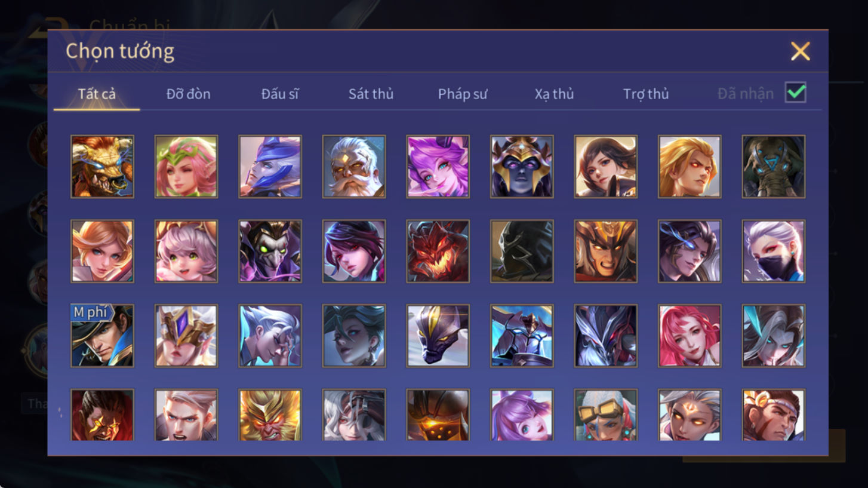Click the Tất cả tab

(97, 94)
